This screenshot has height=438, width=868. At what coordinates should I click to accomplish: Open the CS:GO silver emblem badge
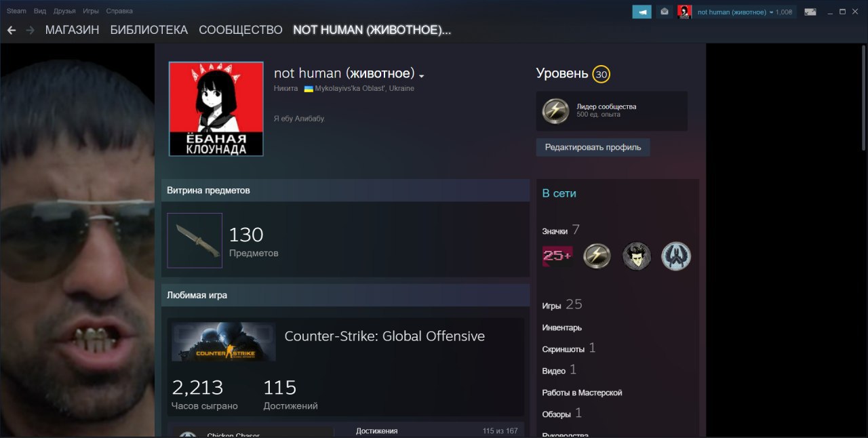676,256
